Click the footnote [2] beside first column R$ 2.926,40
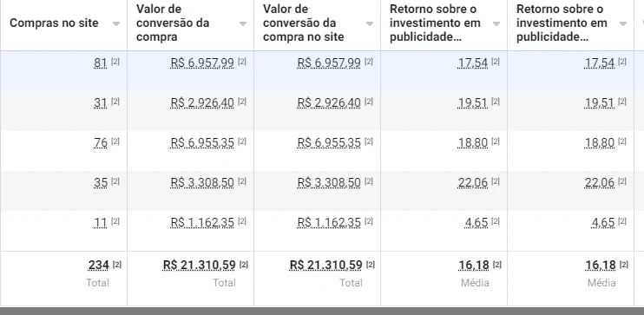Viewport: 644px width, 315px height. (x=242, y=102)
